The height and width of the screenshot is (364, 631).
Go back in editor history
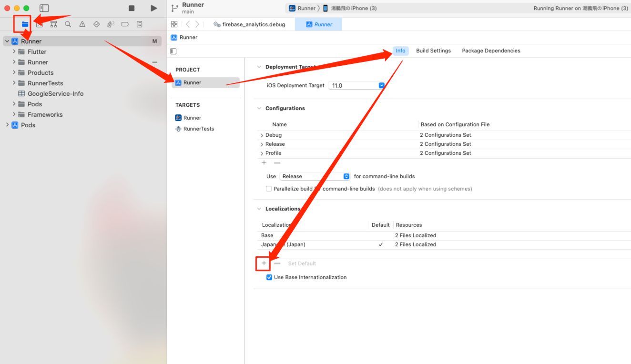tap(188, 24)
